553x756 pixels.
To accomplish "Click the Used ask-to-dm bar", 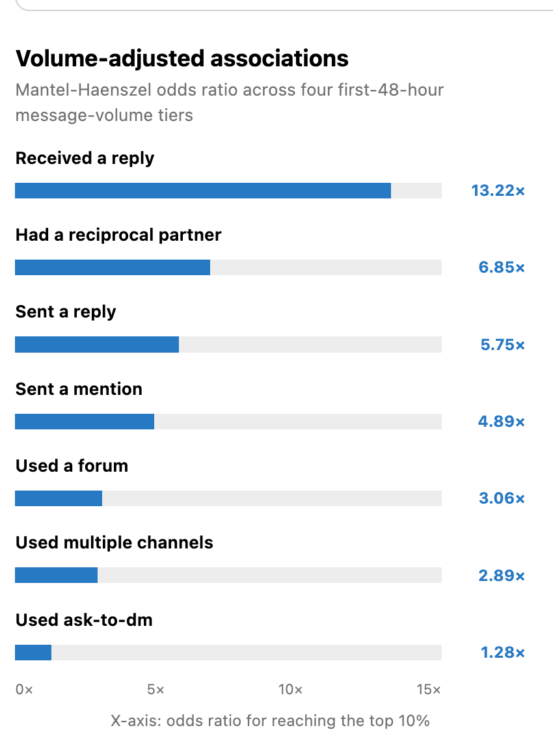I will click(33, 653).
